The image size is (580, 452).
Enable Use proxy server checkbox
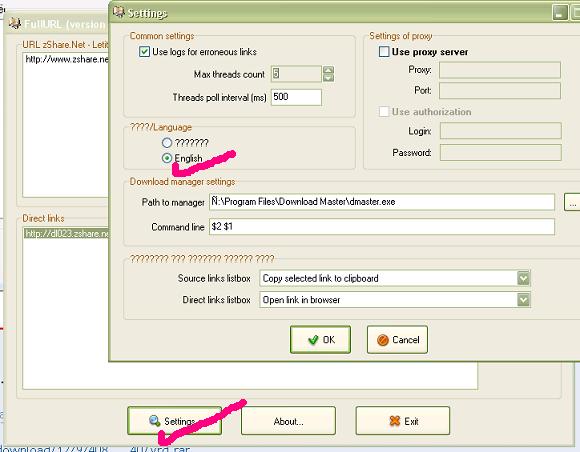tap(384, 51)
